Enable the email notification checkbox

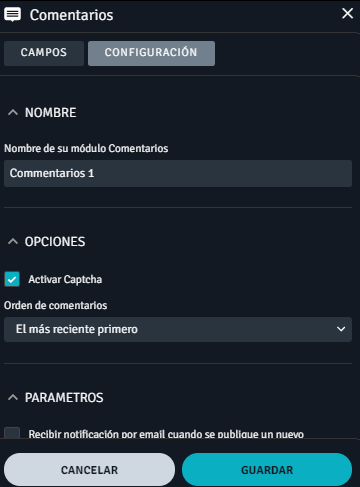[x=12, y=433]
